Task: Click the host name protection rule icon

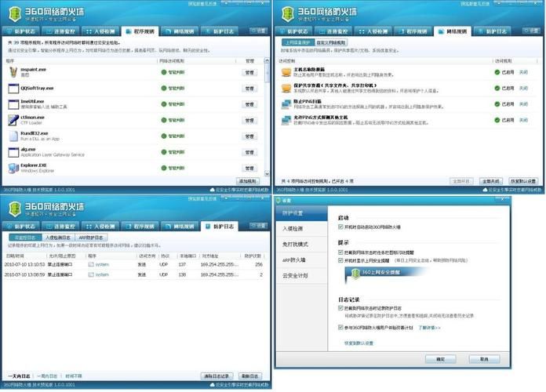Action: coord(286,72)
